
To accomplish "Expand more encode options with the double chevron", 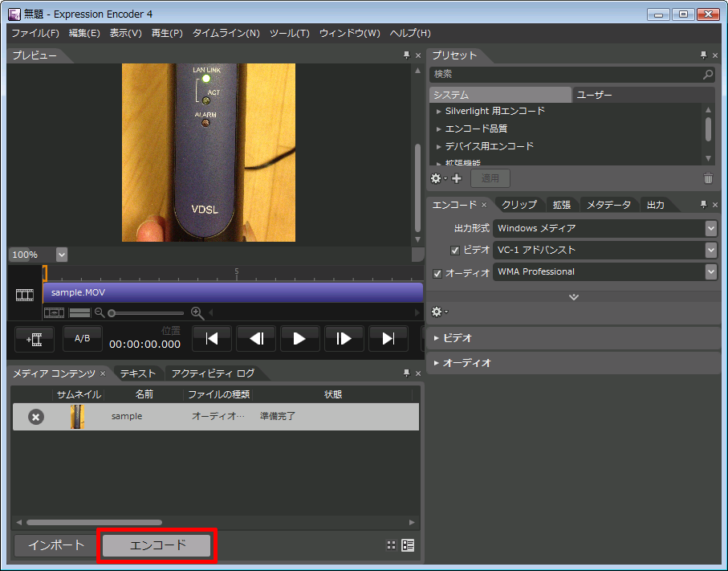I will (574, 297).
